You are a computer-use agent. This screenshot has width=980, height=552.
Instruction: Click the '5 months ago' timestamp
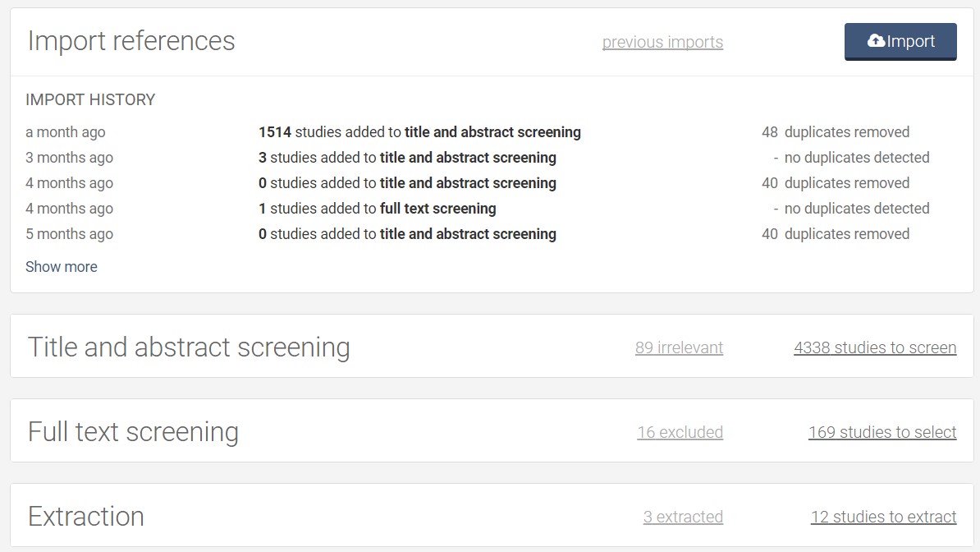[69, 234]
